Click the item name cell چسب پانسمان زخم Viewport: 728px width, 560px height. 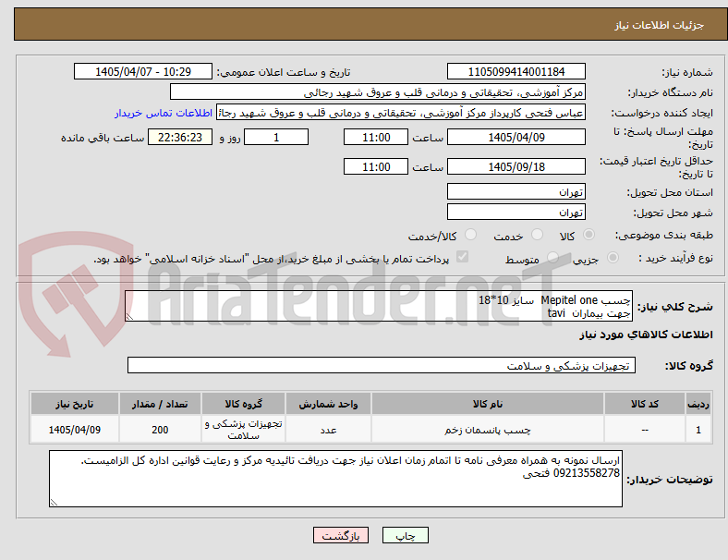click(487, 430)
